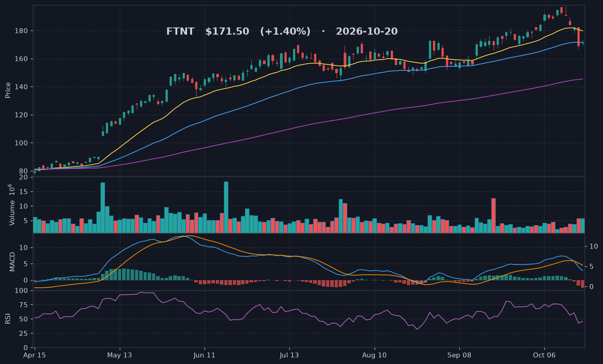The image size is (603, 364).
Task: Click the Aug 10 date tick
Action: tap(374, 355)
